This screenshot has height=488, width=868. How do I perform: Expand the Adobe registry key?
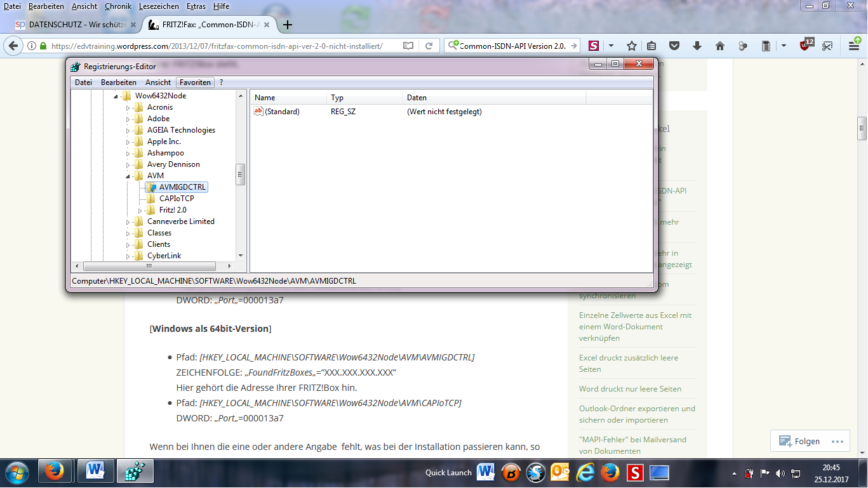pyautogui.click(x=128, y=119)
